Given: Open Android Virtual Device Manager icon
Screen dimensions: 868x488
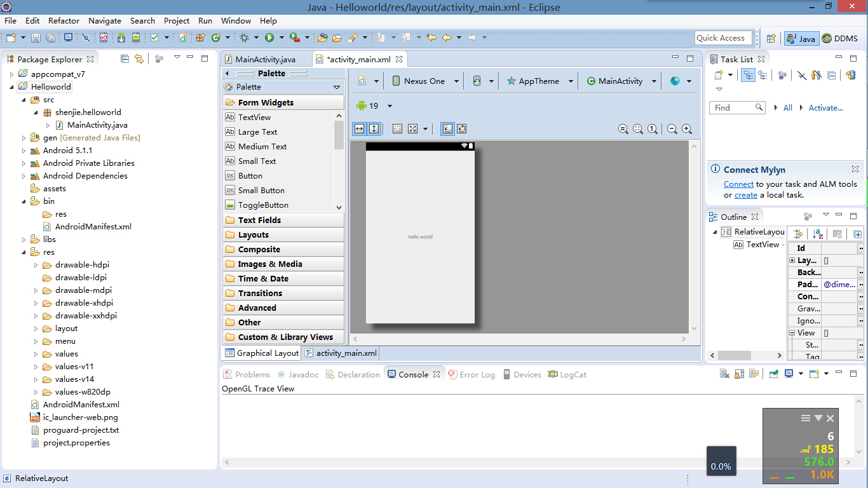Looking at the screenshot, I should 136,37.
